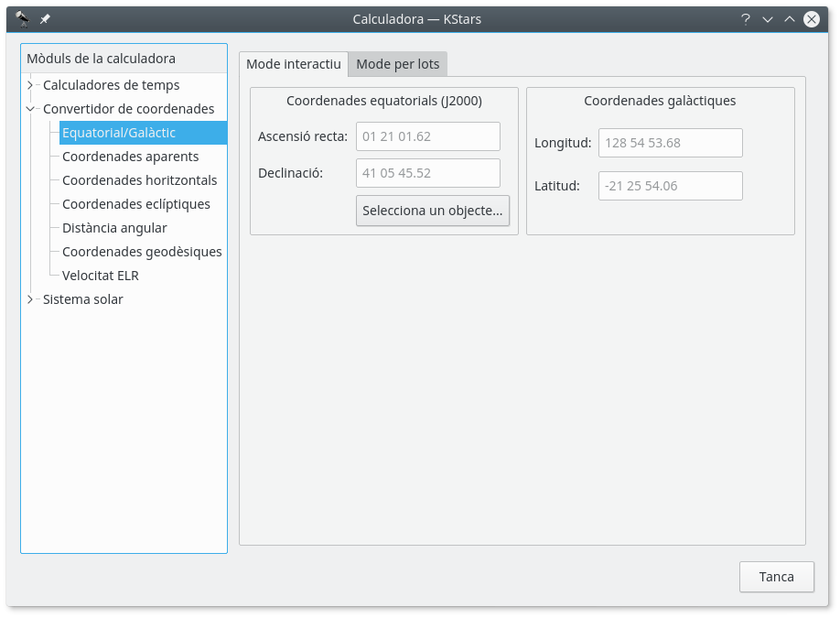Image resolution: width=840 pixels, height=618 pixels.
Task: Minimize the window using the down-chevron icon
Action: (x=768, y=19)
